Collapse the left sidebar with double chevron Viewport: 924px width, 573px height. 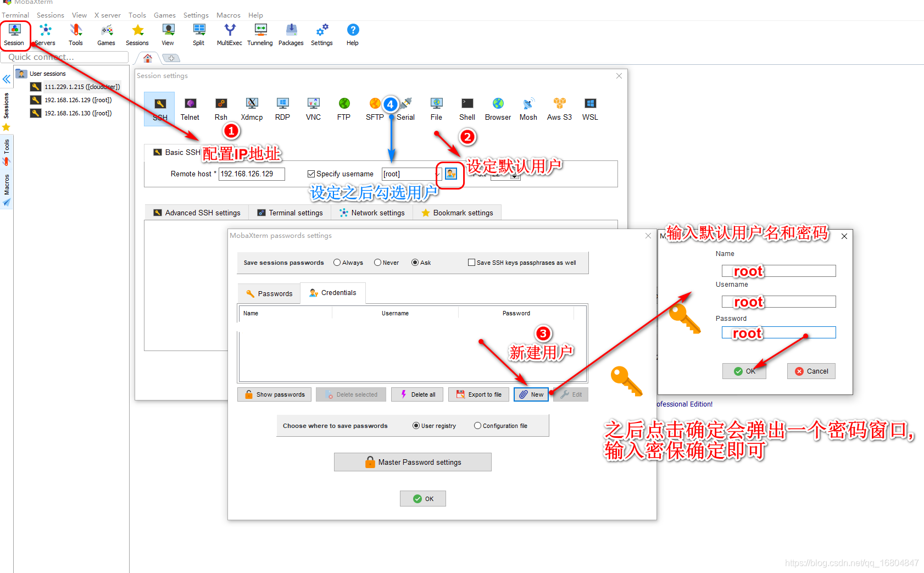pos(7,79)
